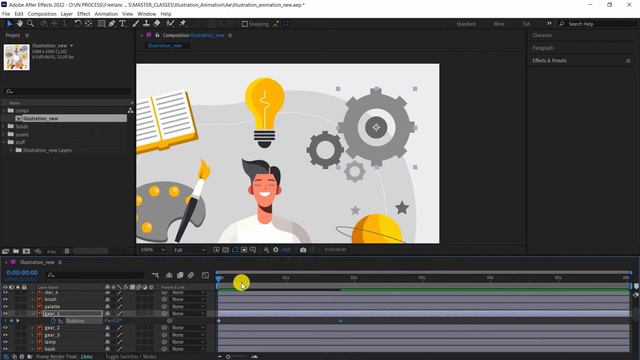Open Effects & Presets panel menu

628,61
